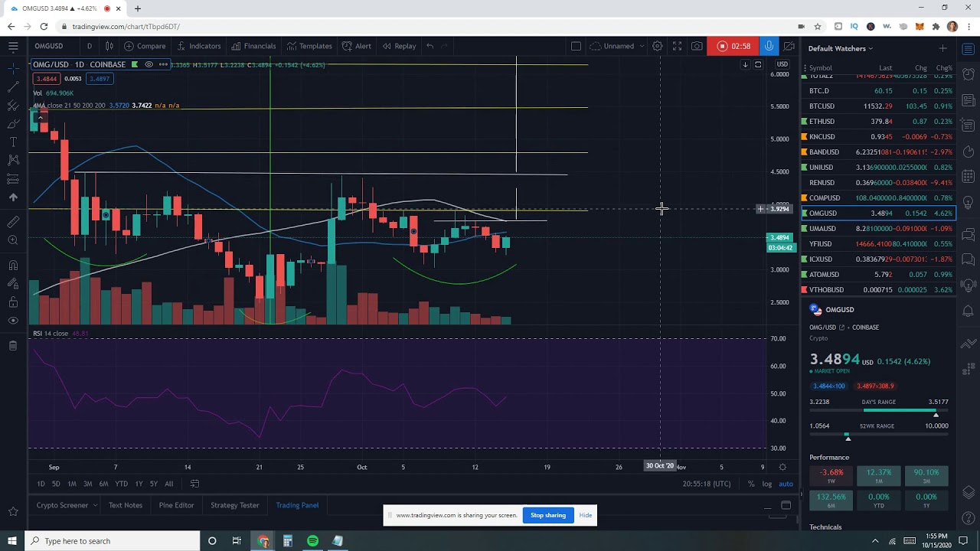Open indicator Templates
Image resolution: width=980 pixels, height=551 pixels.
point(309,46)
